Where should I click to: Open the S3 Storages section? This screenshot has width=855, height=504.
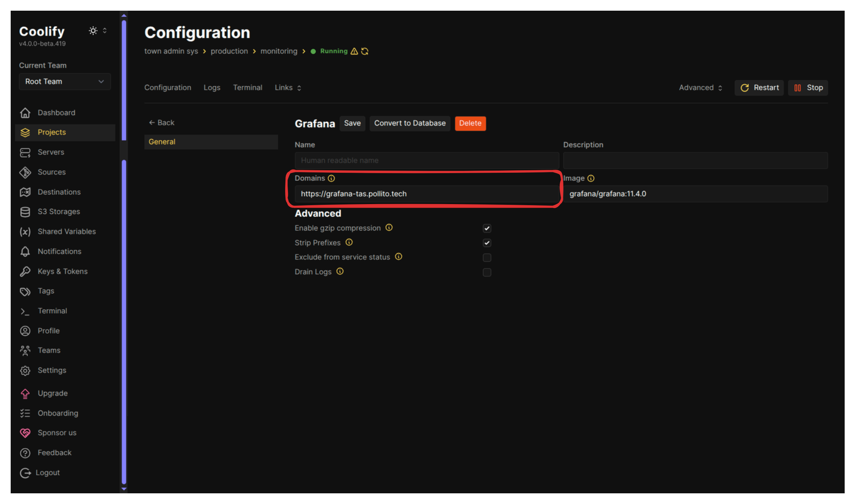click(58, 212)
